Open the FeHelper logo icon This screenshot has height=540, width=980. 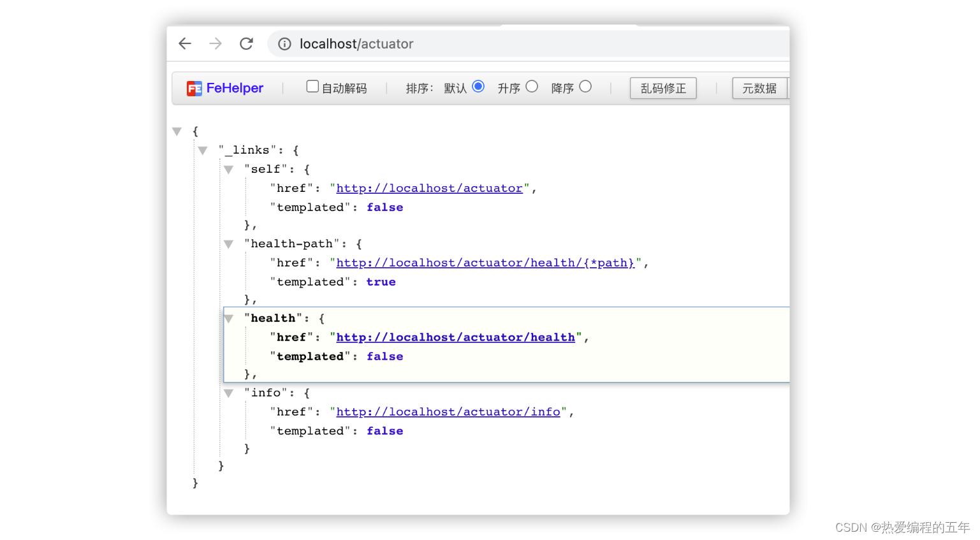194,89
